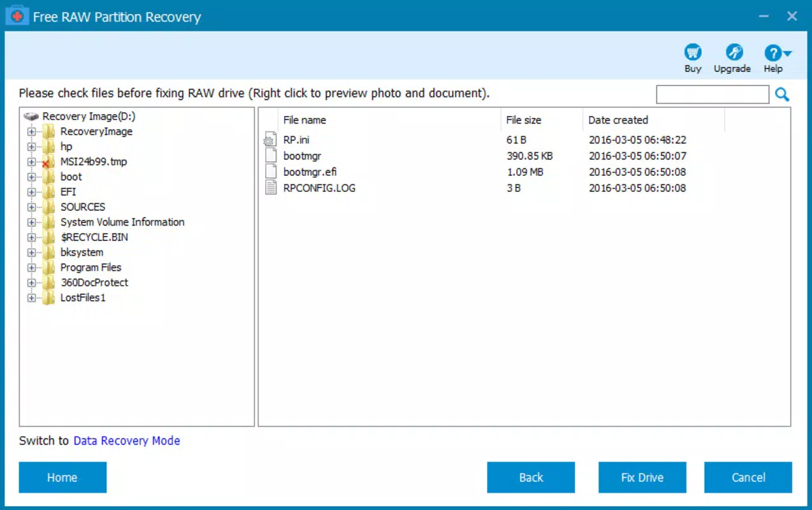This screenshot has height=510, width=812.
Task: Expand the LostFiles1 tree node
Action: click(x=31, y=298)
